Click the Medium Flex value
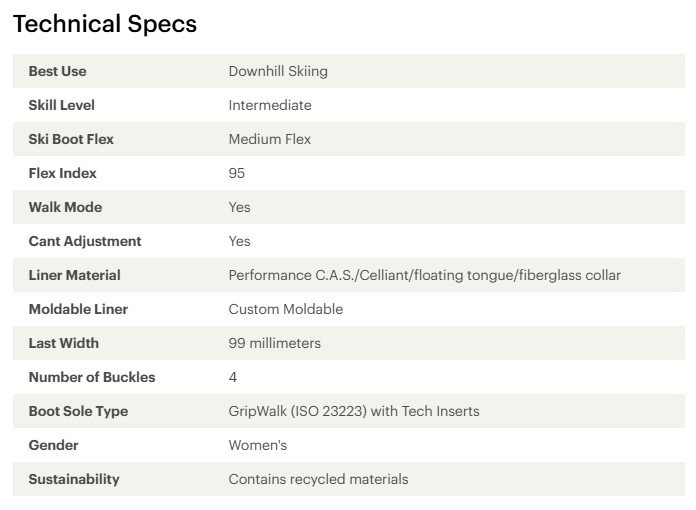The image size is (696, 510). click(269, 139)
